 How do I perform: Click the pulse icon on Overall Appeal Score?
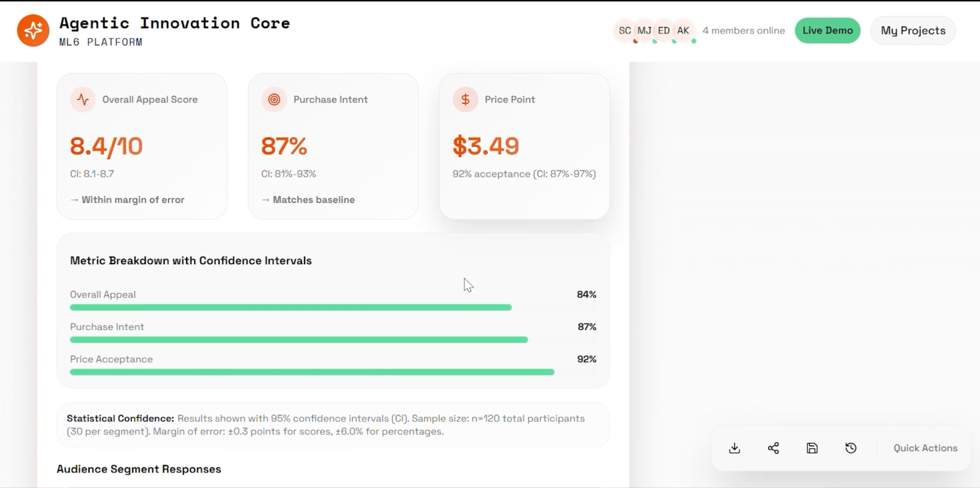pos(83,99)
